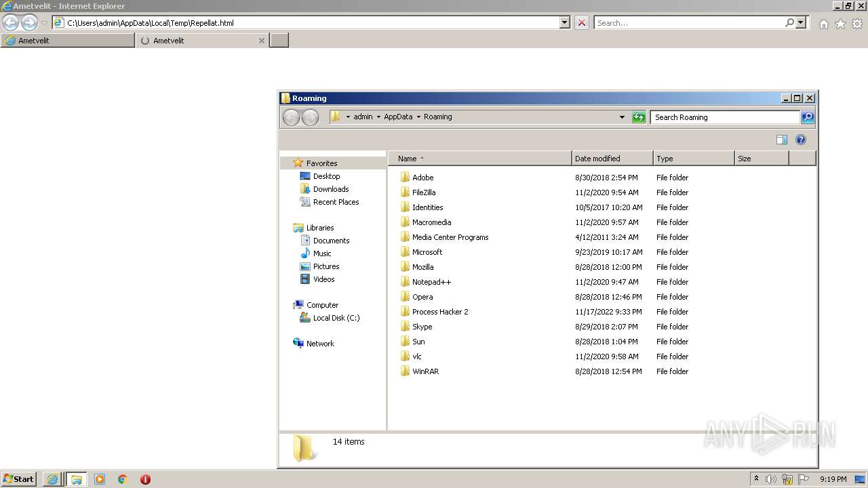
Task: Expand the IE address bar dropdown
Action: (565, 22)
